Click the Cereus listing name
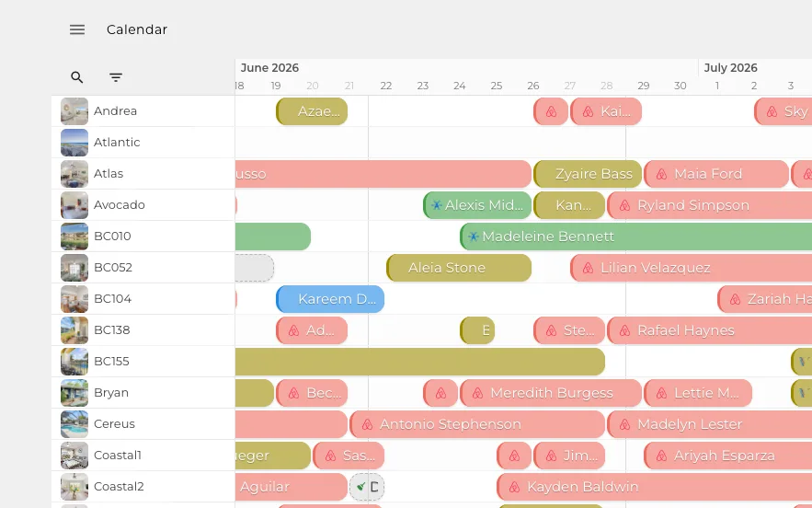Image resolution: width=812 pixels, height=508 pixels. [114, 424]
